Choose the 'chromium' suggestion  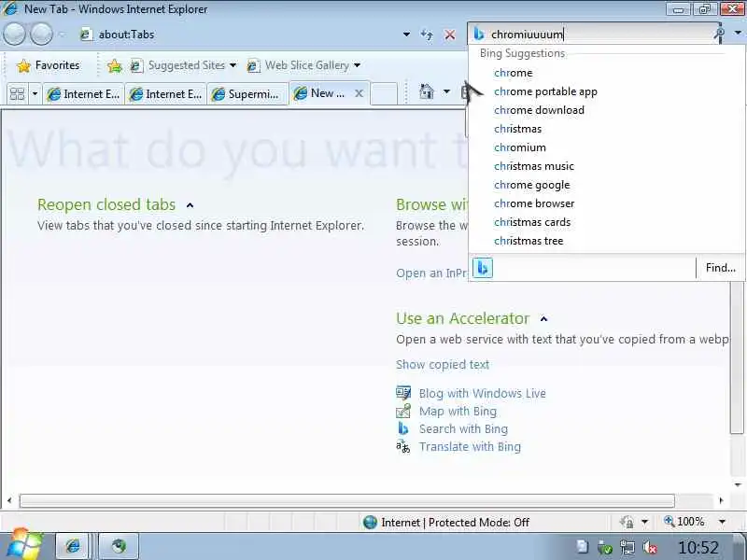point(520,147)
